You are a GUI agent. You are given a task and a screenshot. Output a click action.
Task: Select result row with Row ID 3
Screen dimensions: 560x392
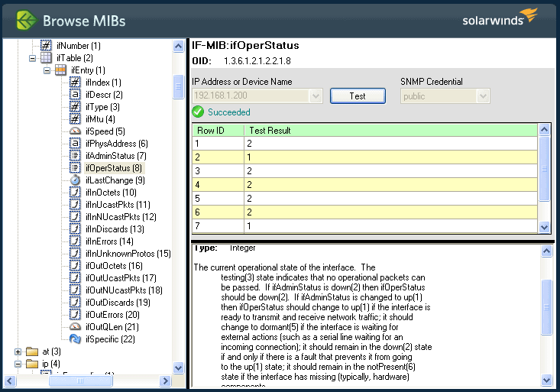[365, 171]
